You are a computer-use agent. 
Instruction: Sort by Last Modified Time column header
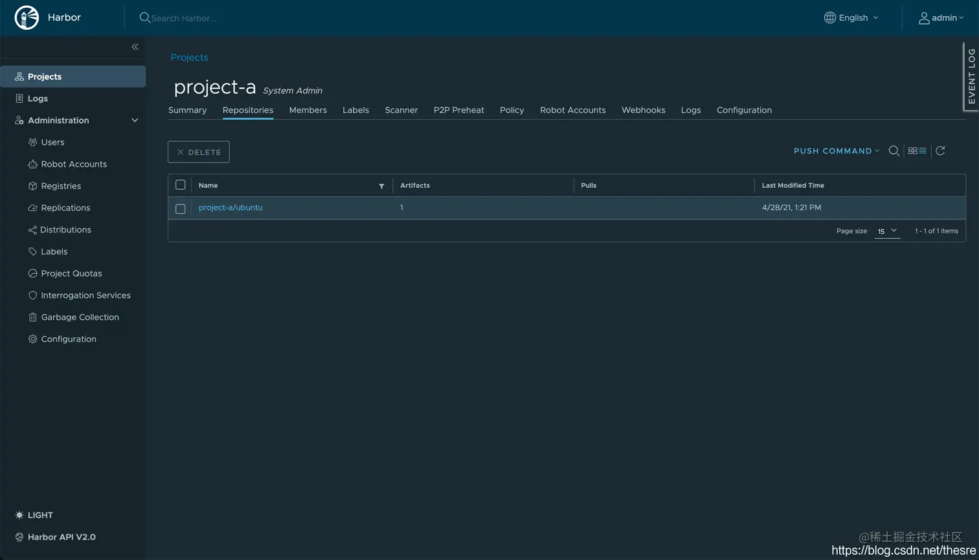tap(793, 185)
